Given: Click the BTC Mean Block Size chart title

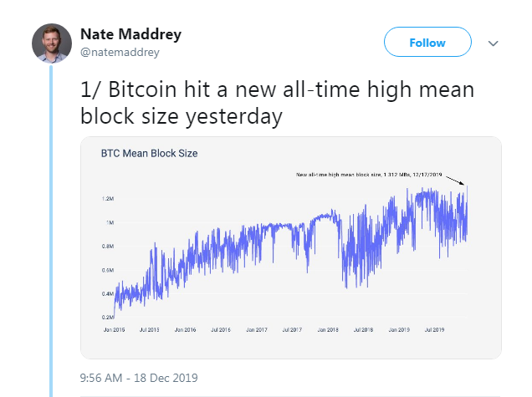Looking at the screenshot, I should (x=149, y=154).
